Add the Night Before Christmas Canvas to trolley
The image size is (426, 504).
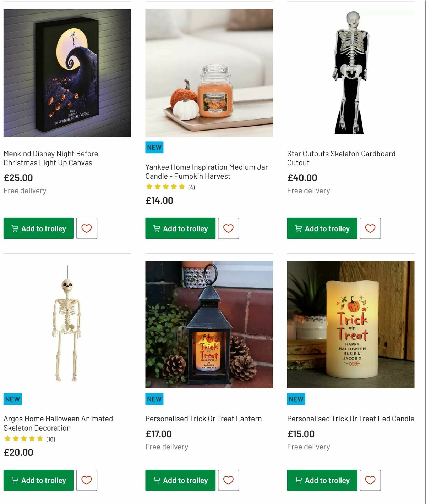coord(38,228)
